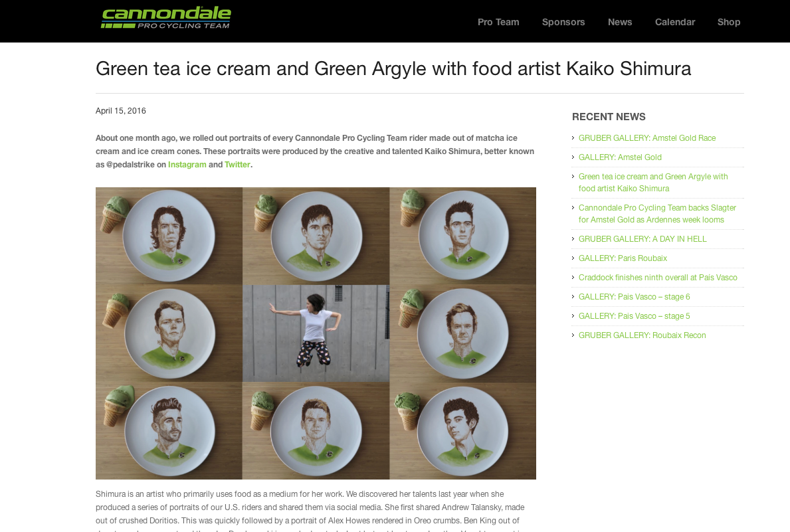790x532 pixels.
Task: Go to the News section
Action: click(620, 22)
